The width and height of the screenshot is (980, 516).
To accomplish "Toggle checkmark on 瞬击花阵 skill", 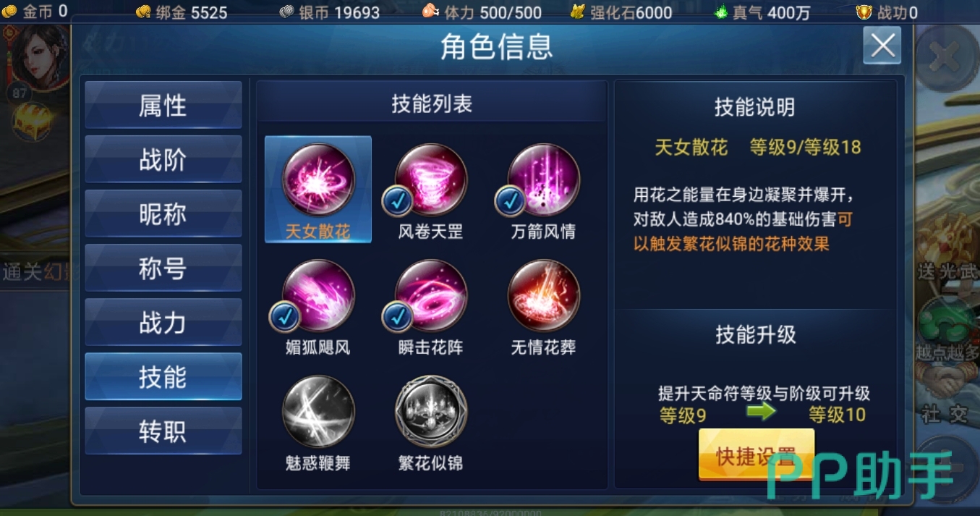I will pos(397,316).
